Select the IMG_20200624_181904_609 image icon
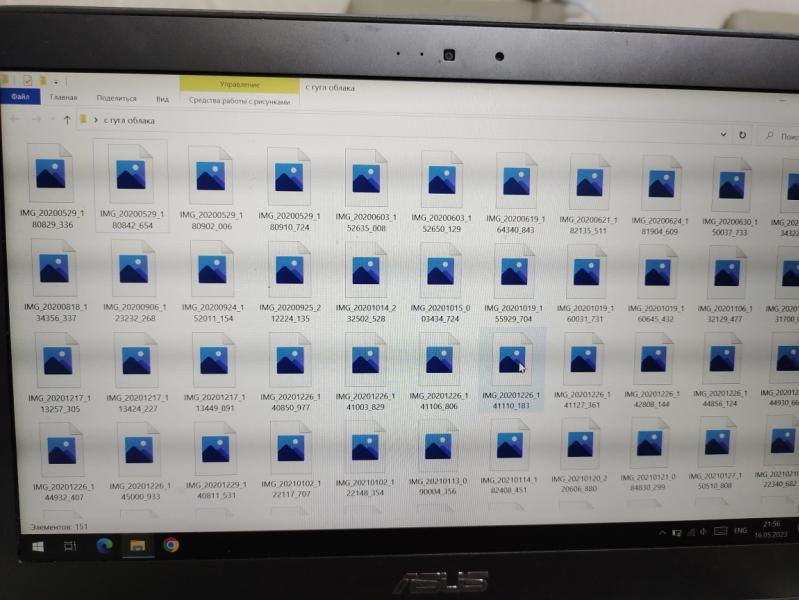 661,184
